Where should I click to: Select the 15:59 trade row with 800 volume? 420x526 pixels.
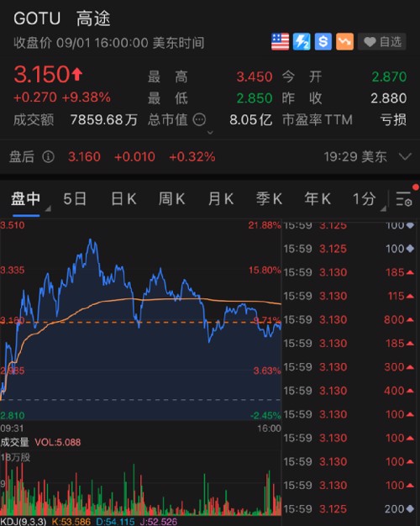[349, 319]
